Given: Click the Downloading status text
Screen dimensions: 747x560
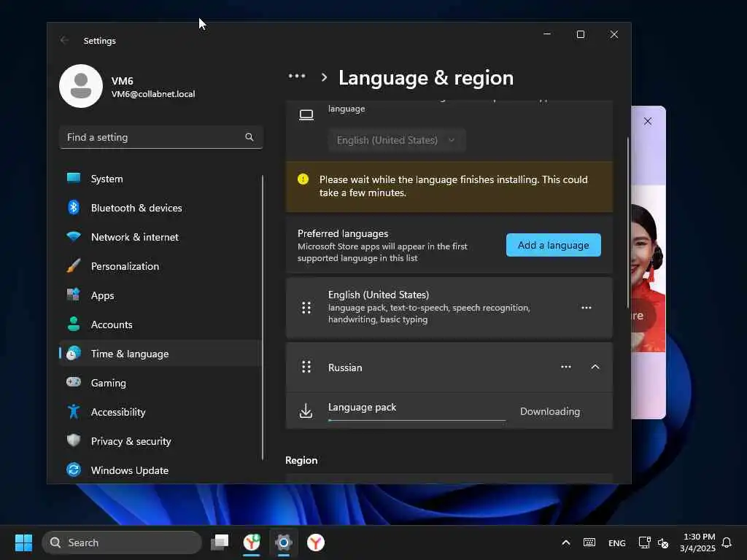Looking at the screenshot, I should [x=550, y=411].
